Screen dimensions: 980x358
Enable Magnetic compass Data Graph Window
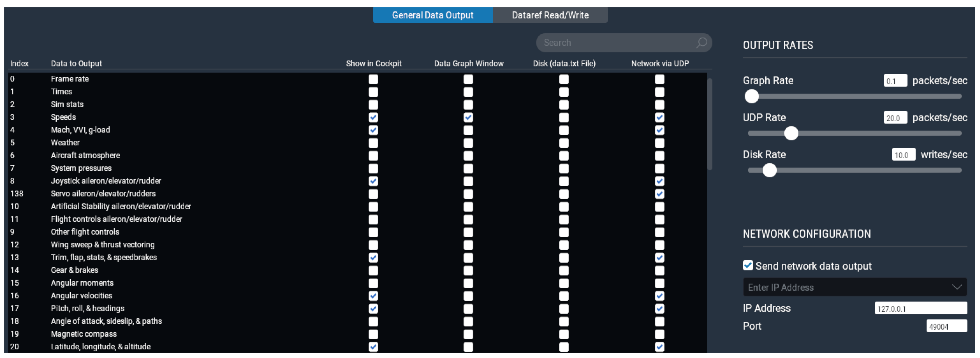[468, 334]
